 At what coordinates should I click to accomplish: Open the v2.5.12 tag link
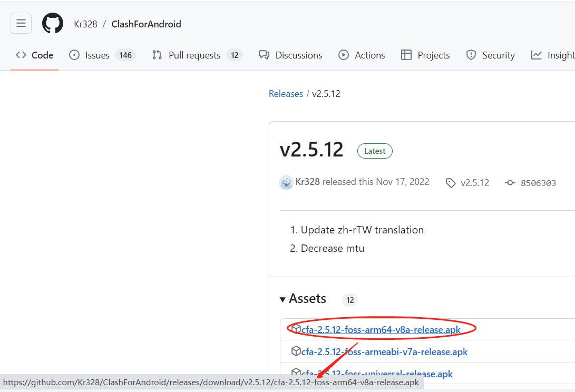point(467,183)
